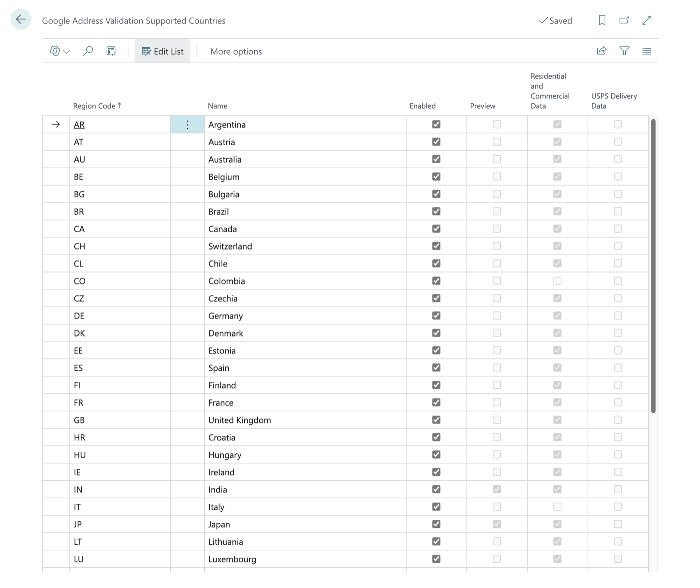Click the Copilot icon in the toolbar

[x=55, y=51]
